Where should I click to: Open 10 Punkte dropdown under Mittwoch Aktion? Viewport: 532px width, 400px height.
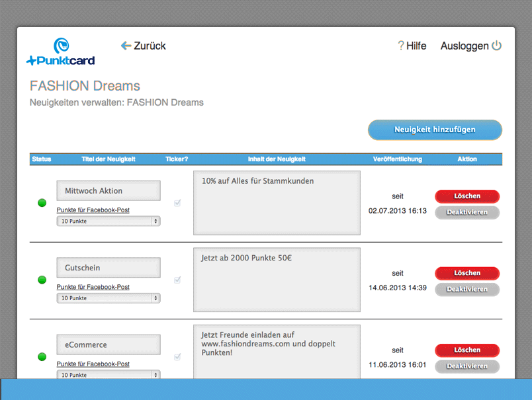tap(109, 221)
